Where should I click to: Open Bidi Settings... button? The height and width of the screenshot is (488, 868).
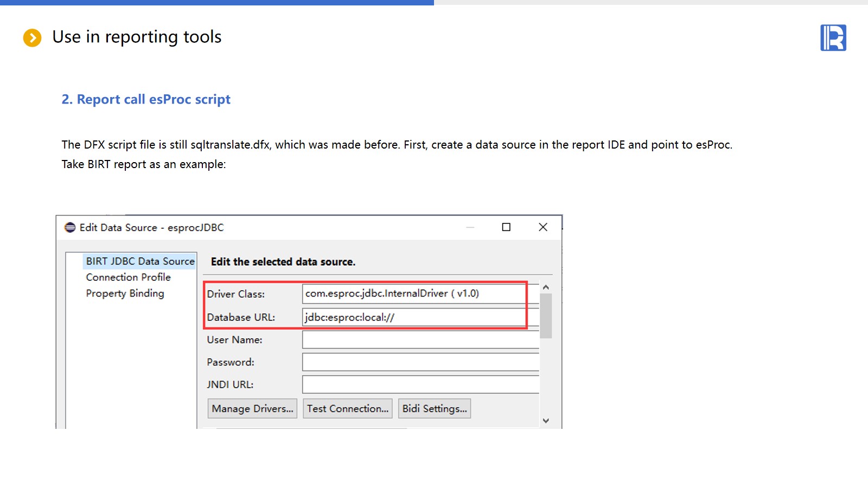[435, 409]
